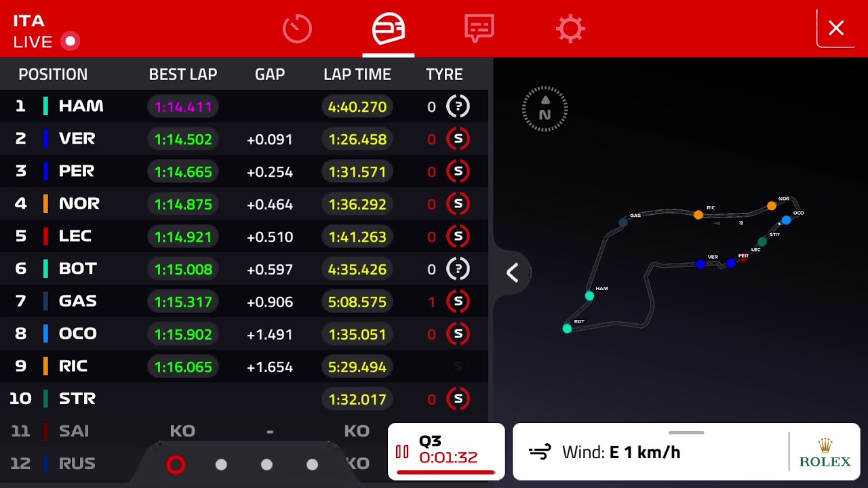Image resolution: width=868 pixels, height=488 pixels.
Task: Click the Wind: E 1 km/h readout
Action: tap(621, 452)
